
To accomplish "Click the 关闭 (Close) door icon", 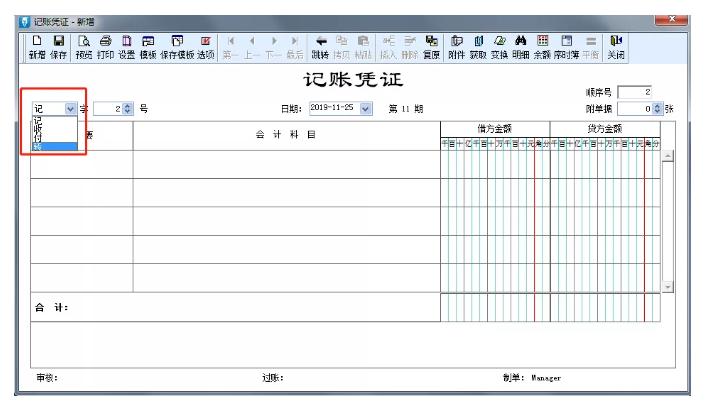I will [x=616, y=47].
